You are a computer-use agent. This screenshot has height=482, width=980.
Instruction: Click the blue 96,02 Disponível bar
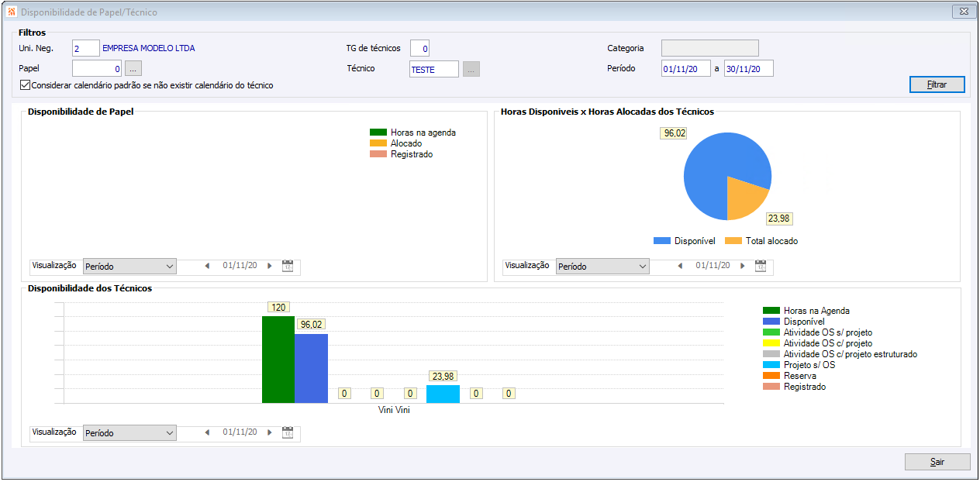(311, 369)
